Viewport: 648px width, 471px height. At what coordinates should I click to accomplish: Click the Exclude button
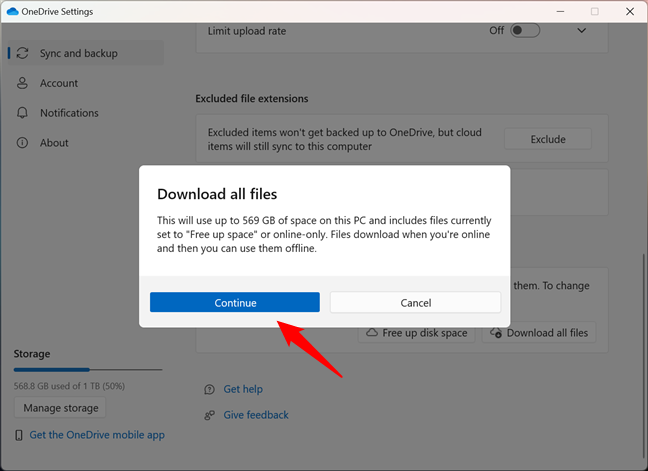pyautogui.click(x=547, y=139)
